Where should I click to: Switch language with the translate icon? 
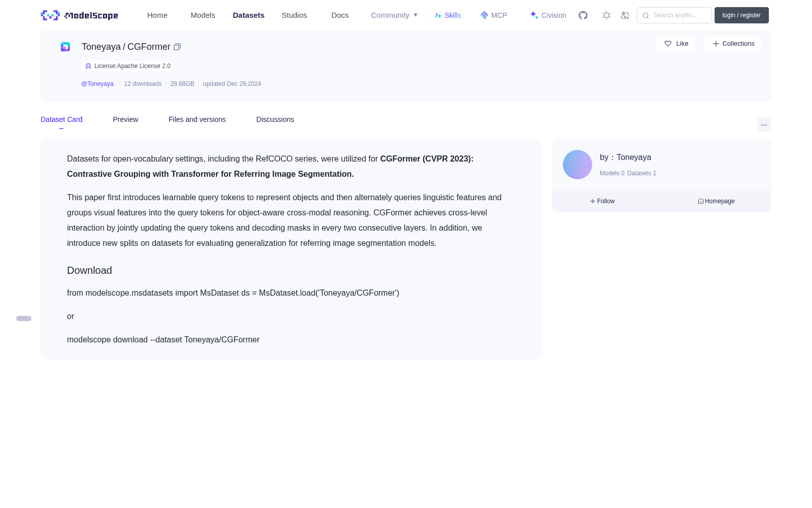(625, 15)
